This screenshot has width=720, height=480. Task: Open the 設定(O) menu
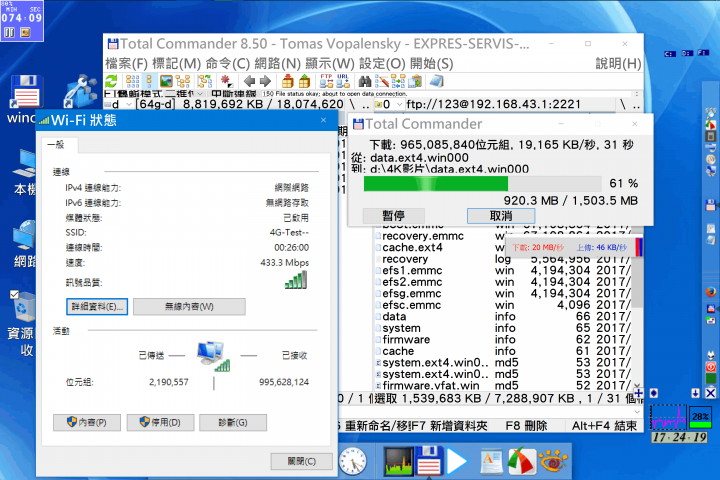point(382,63)
